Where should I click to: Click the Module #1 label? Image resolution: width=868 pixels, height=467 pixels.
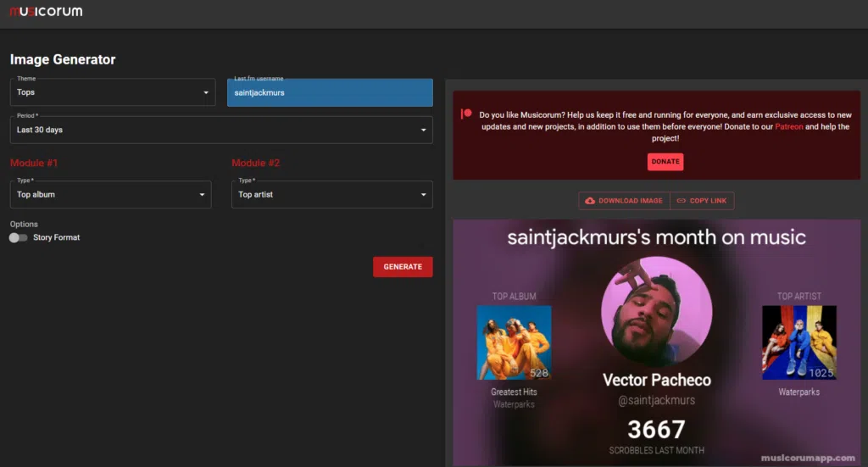34,163
